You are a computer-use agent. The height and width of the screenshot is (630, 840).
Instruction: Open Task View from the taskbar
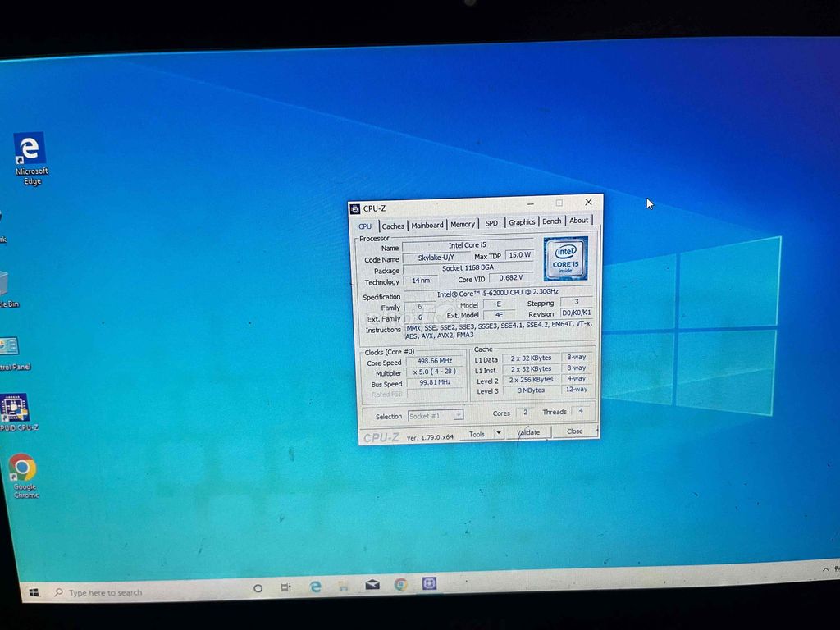(285, 587)
